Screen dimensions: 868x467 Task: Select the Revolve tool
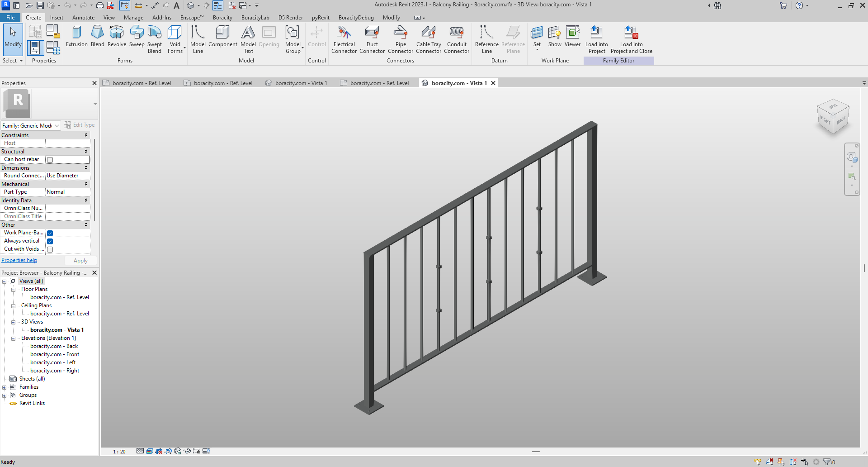click(117, 36)
